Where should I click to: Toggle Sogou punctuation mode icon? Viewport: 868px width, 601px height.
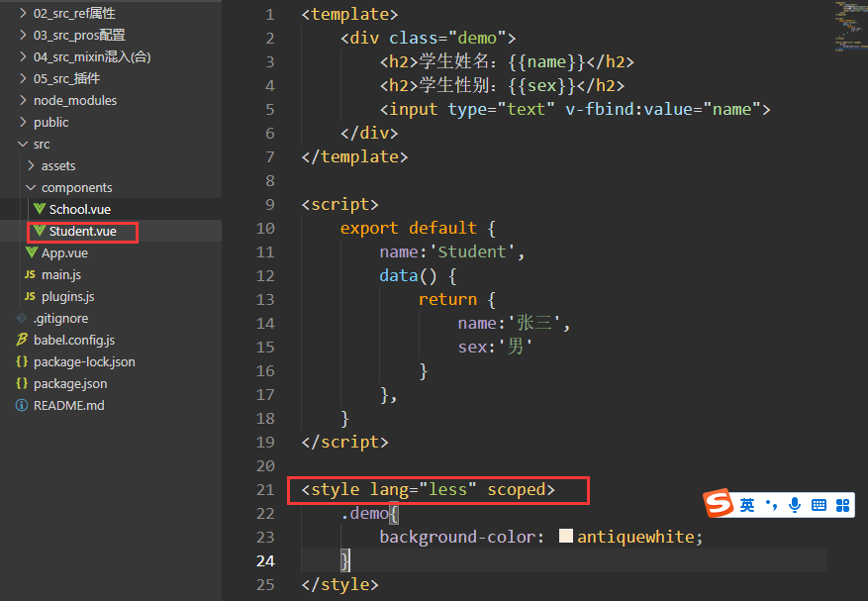tap(771, 504)
